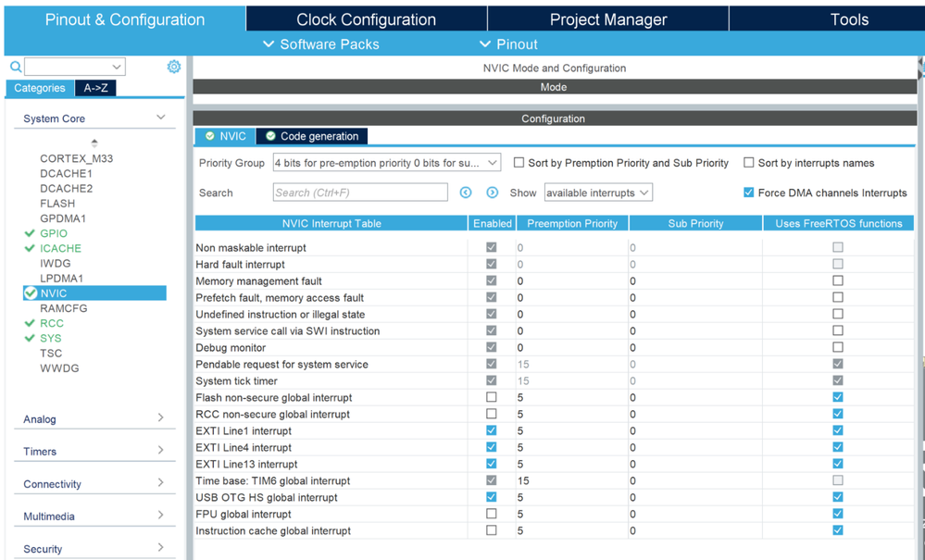
Task: Expand the Pinout menu
Action: pos(508,44)
